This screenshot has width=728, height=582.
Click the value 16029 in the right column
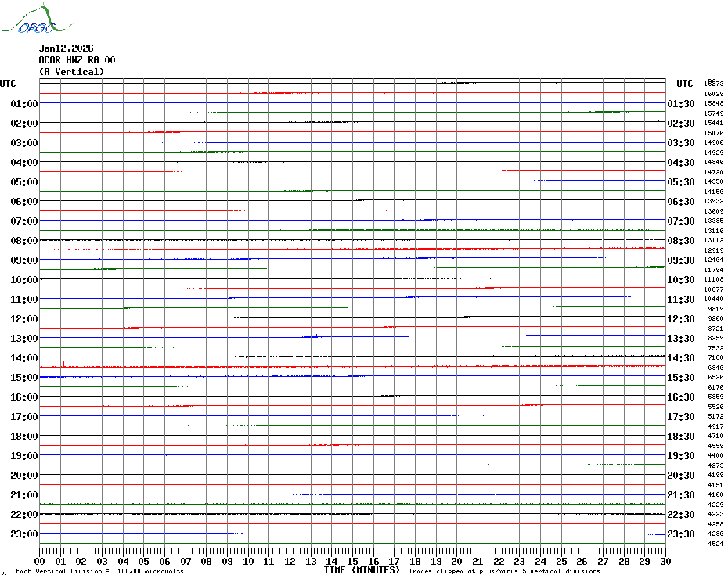[x=714, y=94]
